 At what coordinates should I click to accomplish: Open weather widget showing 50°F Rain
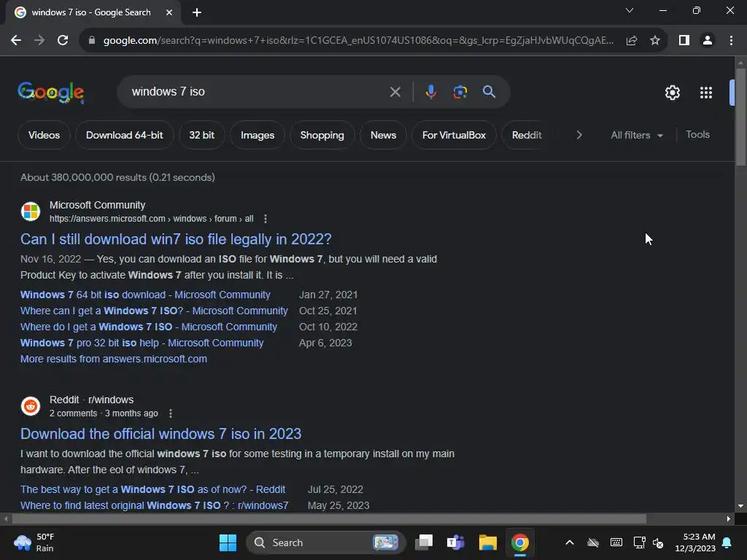(34, 542)
